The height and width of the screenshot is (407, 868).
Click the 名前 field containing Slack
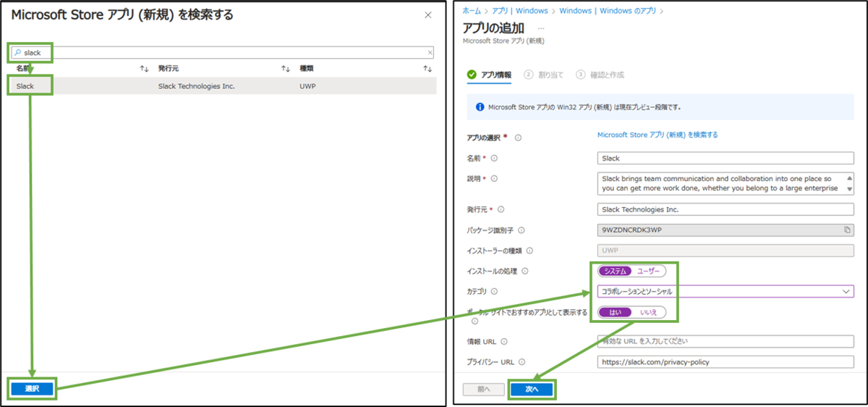[x=726, y=158]
